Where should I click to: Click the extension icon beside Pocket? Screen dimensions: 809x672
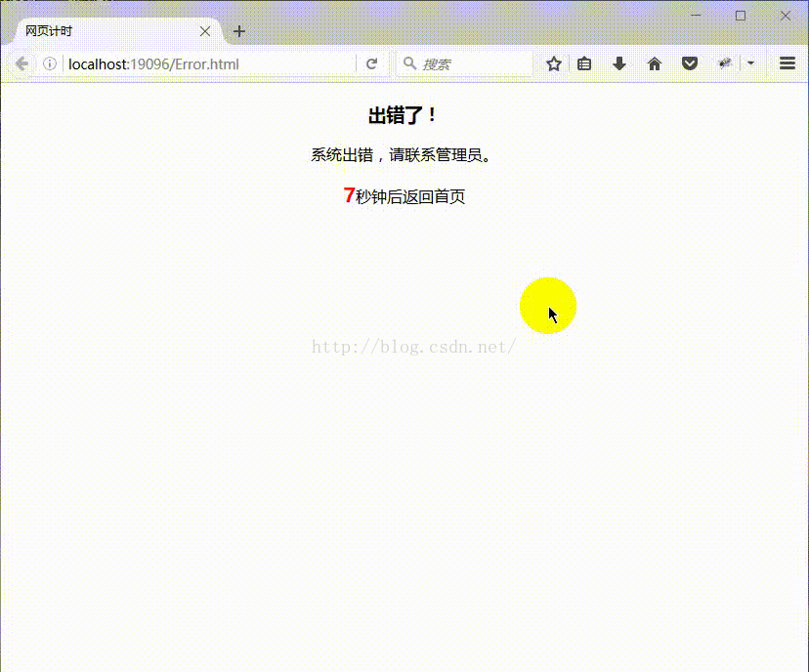725,63
